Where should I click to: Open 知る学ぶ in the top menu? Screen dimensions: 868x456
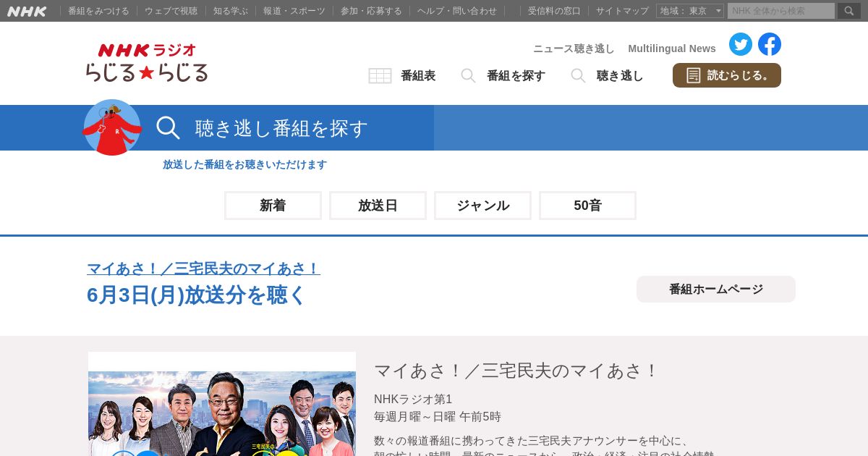click(x=230, y=11)
